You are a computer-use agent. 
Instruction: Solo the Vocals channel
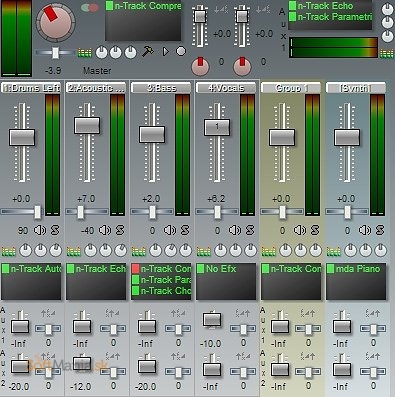click(x=250, y=230)
